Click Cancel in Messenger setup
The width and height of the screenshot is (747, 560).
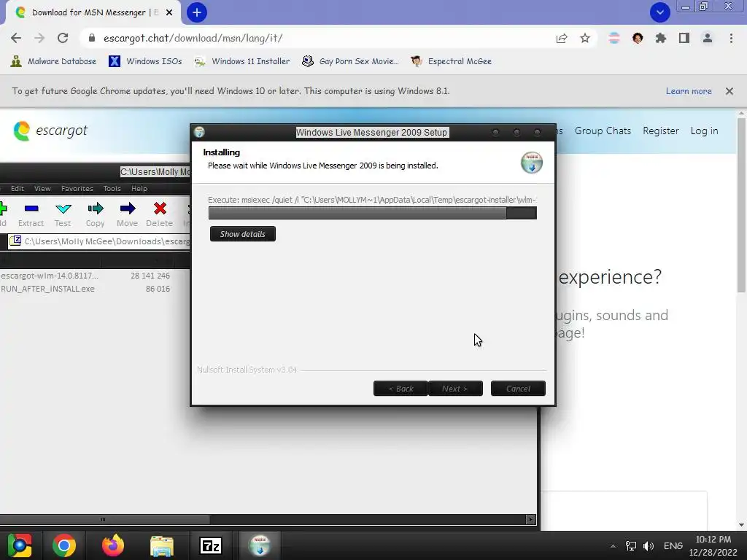coord(518,389)
